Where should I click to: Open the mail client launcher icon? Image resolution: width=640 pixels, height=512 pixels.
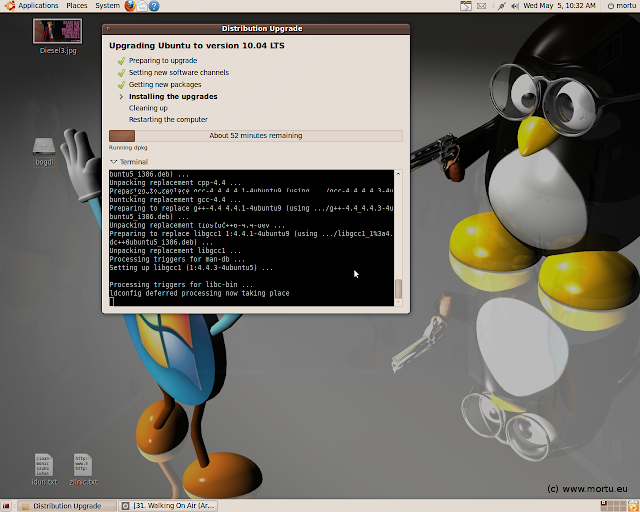coord(142,6)
